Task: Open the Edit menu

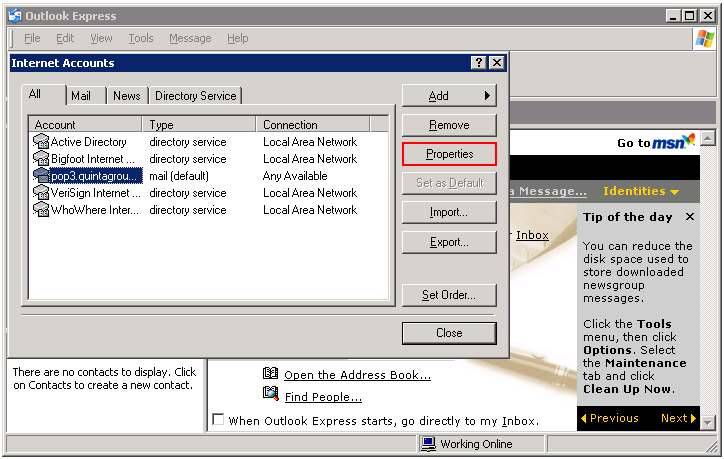Action: [65, 38]
